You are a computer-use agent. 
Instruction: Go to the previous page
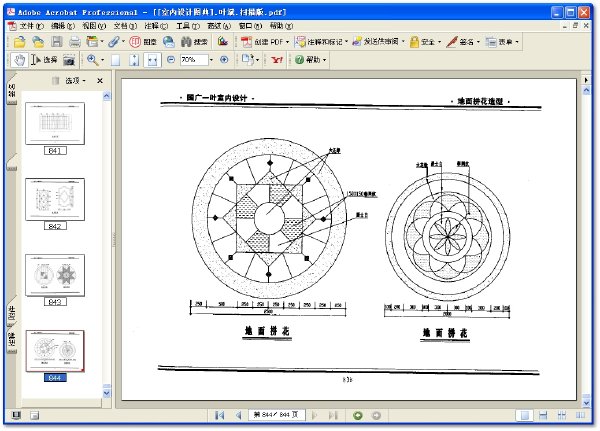(x=238, y=415)
